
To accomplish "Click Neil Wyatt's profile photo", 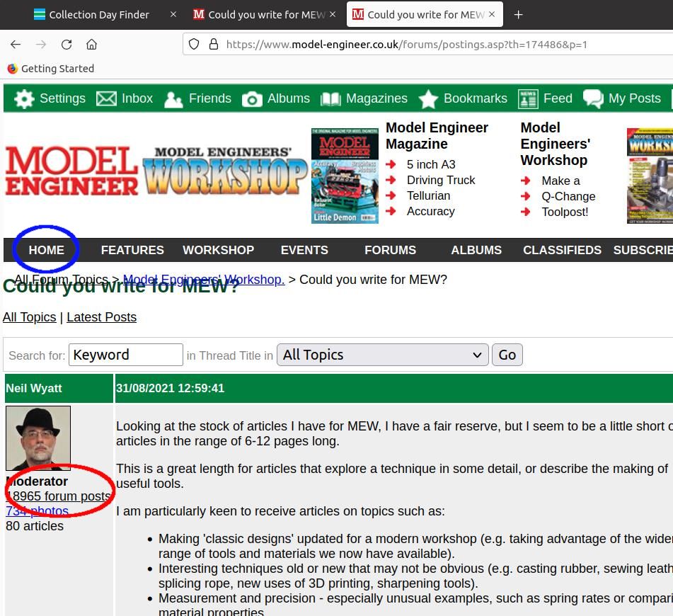I will (38, 438).
